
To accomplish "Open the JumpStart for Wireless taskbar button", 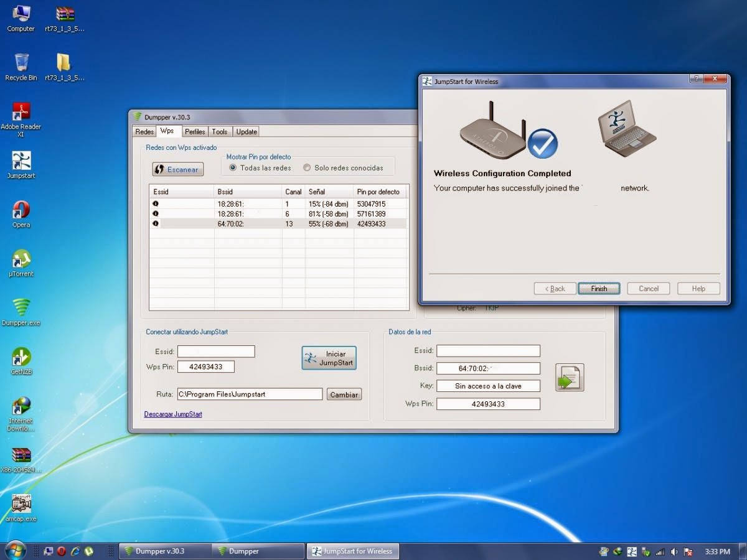I will tap(352, 551).
